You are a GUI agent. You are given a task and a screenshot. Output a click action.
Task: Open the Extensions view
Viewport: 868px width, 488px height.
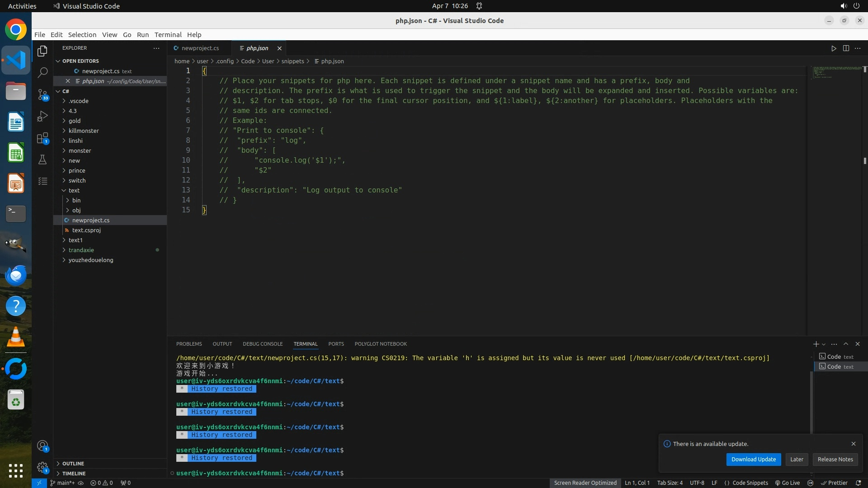42,138
